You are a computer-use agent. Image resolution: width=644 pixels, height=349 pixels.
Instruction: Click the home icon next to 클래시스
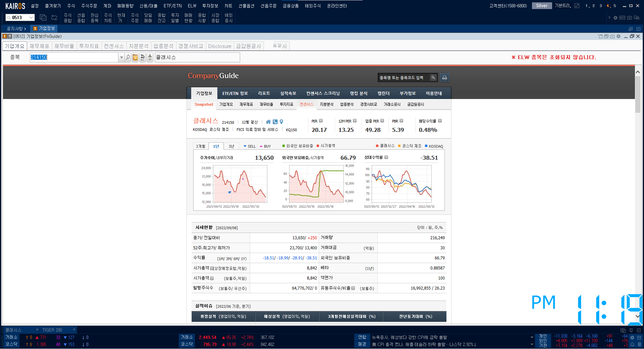[x=268, y=122]
